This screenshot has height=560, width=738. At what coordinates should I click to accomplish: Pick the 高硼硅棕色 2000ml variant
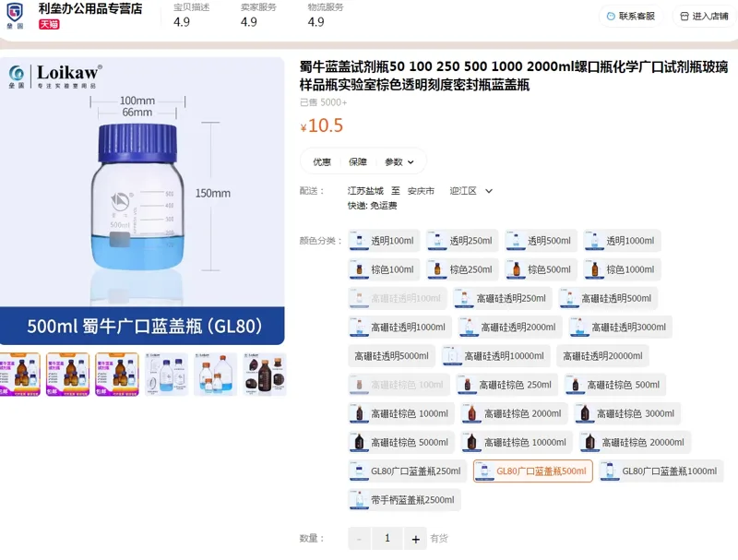click(515, 413)
